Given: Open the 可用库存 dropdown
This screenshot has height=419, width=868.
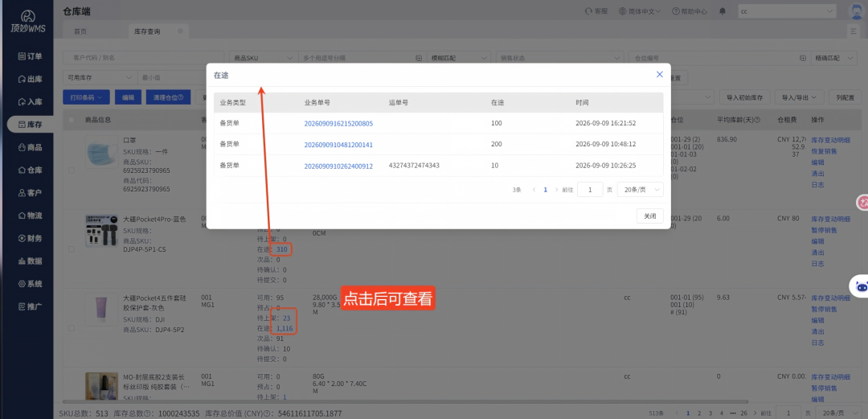Looking at the screenshot, I should click(100, 77).
